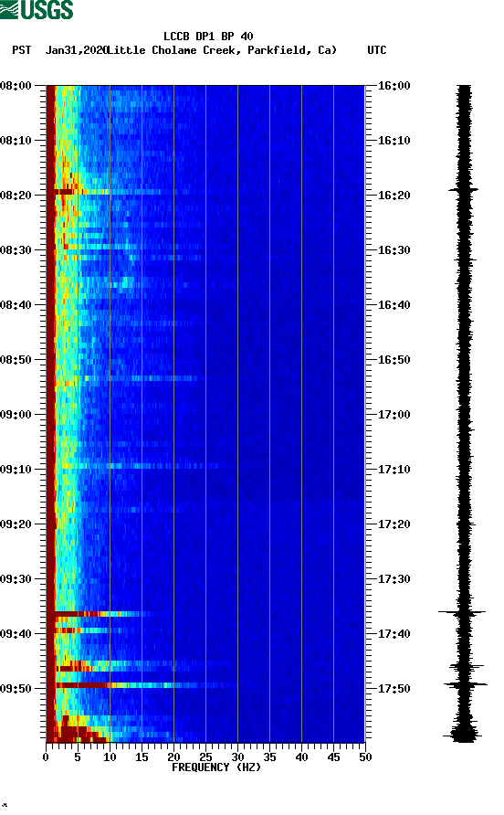Viewport: 504px width, 815px height.
Task: Click the 17:50 UTC time label
Action: tap(394, 689)
